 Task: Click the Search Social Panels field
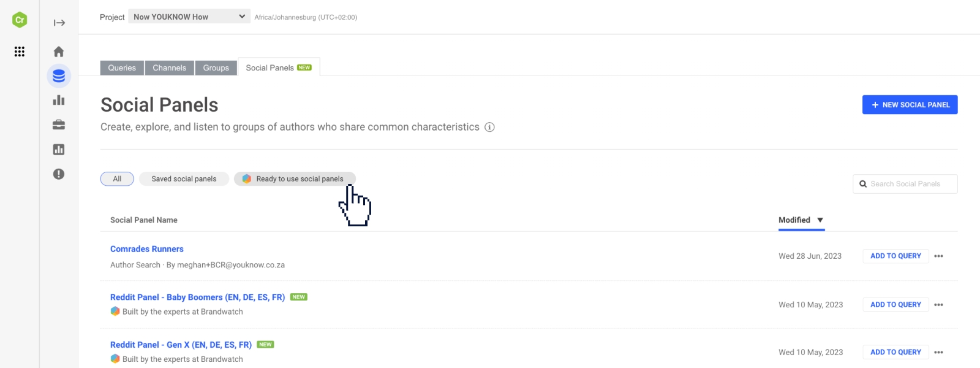tap(905, 183)
